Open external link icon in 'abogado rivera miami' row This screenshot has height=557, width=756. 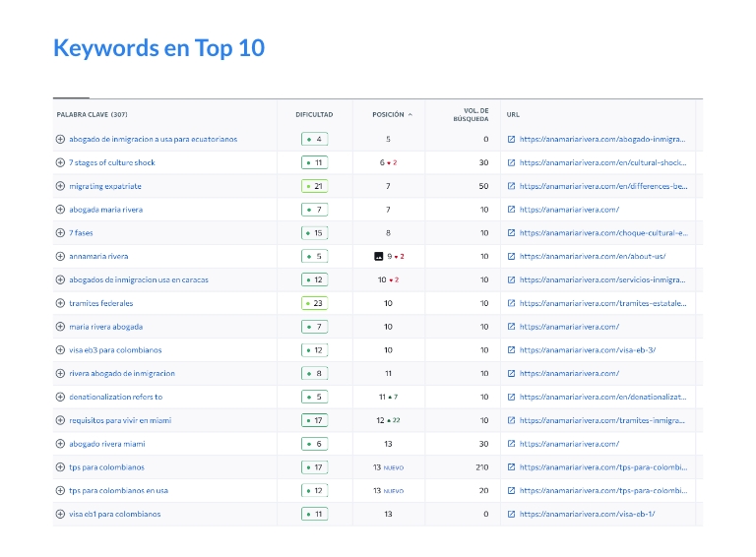511,444
